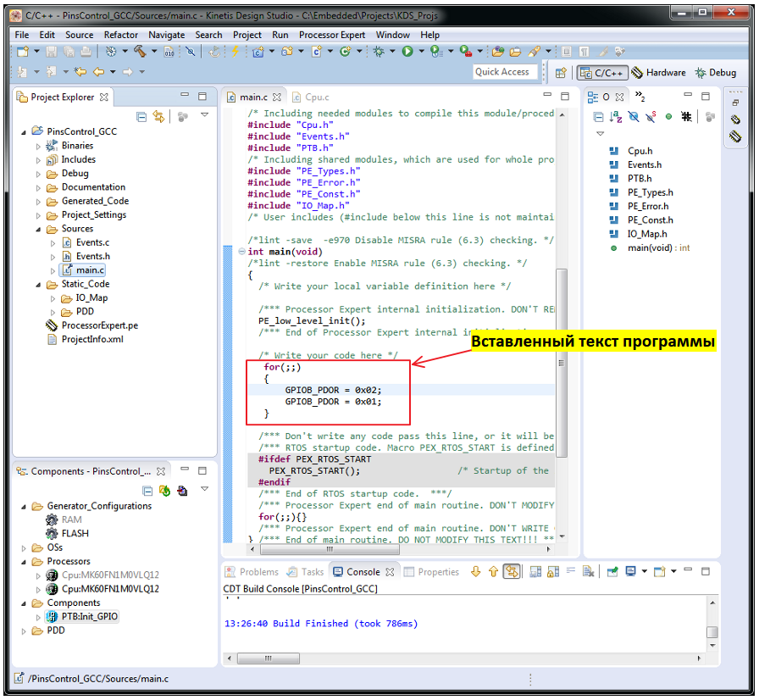Switch to the Cpu.c editor tab
The width and height of the screenshot is (759, 700).
pos(310,97)
